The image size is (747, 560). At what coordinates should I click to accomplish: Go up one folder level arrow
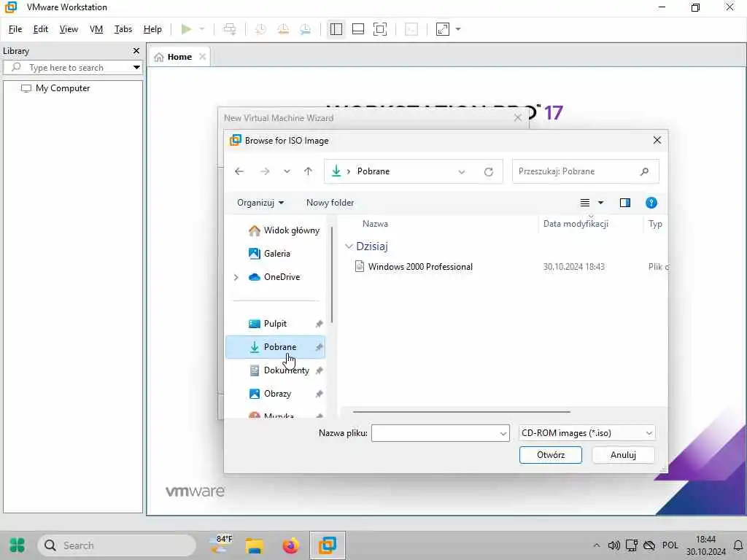pyautogui.click(x=309, y=171)
